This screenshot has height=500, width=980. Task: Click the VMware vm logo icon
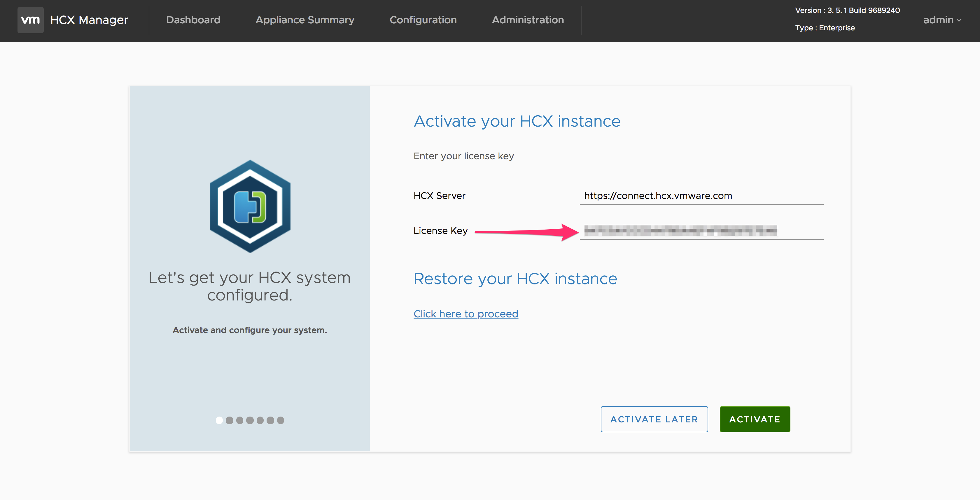click(30, 20)
